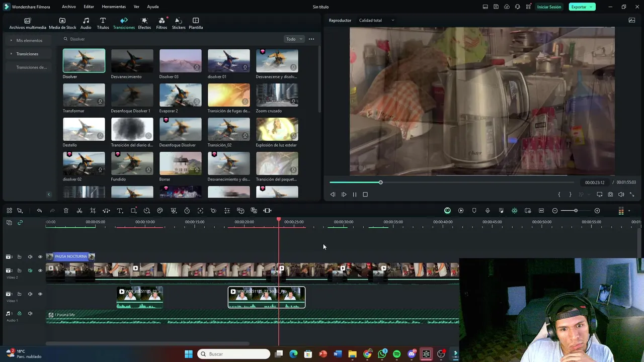Screen dimensions: 644x362
Task: Open the color palette tool
Action: (x=160, y=211)
